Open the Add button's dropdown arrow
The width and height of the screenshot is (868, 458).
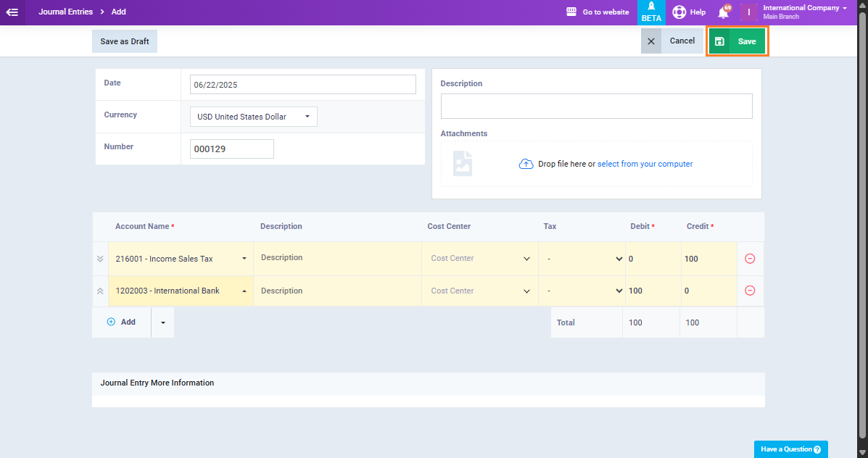coord(162,322)
